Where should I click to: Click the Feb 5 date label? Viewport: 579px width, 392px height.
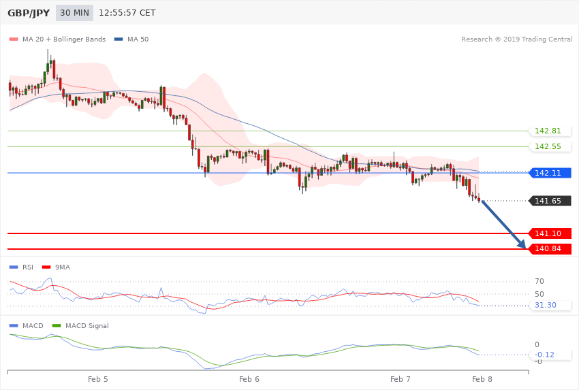[98, 379]
